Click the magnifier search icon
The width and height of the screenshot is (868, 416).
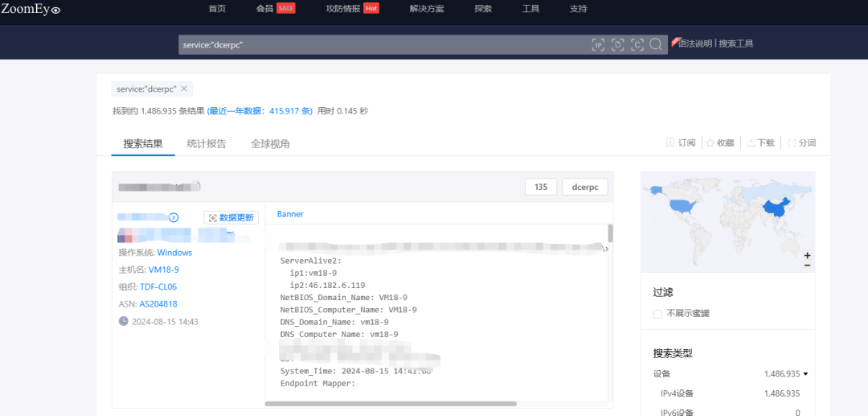tap(656, 45)
